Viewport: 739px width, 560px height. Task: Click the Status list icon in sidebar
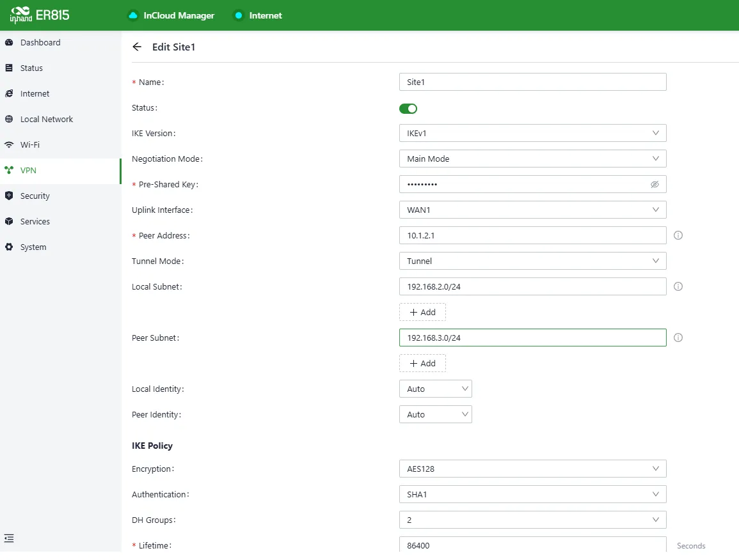[9, 68]
